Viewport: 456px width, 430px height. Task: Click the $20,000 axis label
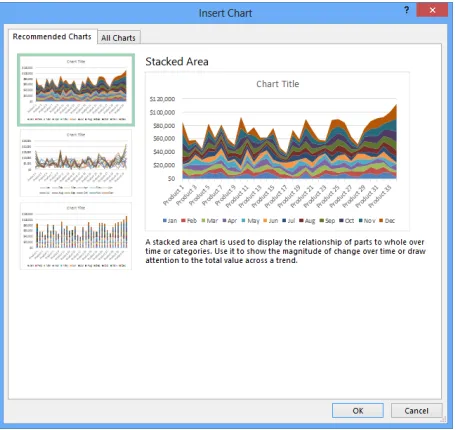pos(164,165)
